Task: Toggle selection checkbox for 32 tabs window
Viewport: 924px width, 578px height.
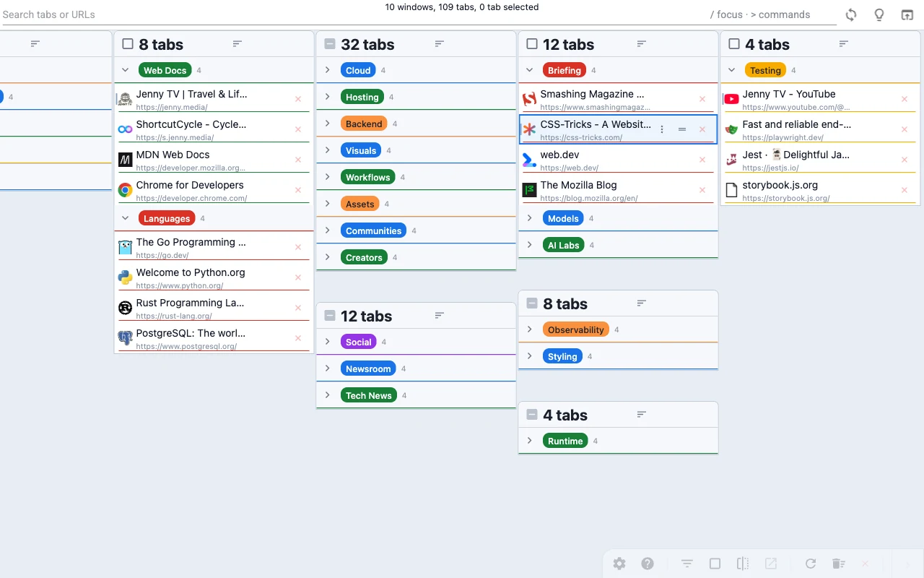Action: (330, 44)
